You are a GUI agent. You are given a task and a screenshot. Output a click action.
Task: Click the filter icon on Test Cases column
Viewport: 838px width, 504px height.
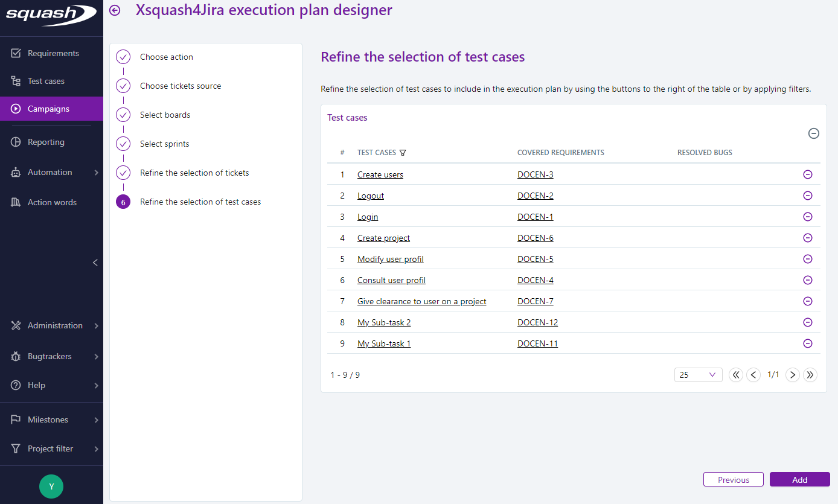point(403,153)
